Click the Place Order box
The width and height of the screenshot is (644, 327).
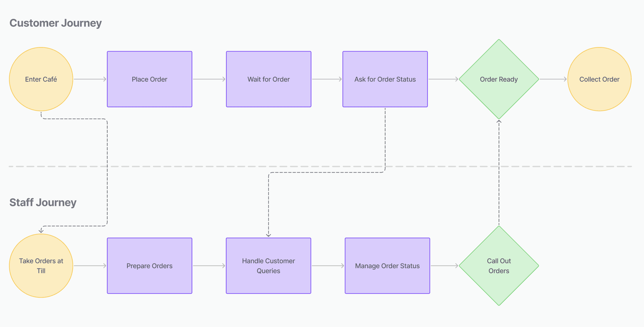point(149,79)
